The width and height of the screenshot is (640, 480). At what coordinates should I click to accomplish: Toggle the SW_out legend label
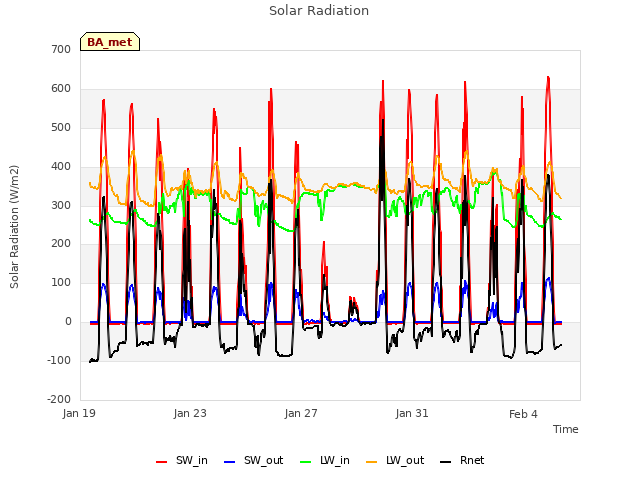263,460
